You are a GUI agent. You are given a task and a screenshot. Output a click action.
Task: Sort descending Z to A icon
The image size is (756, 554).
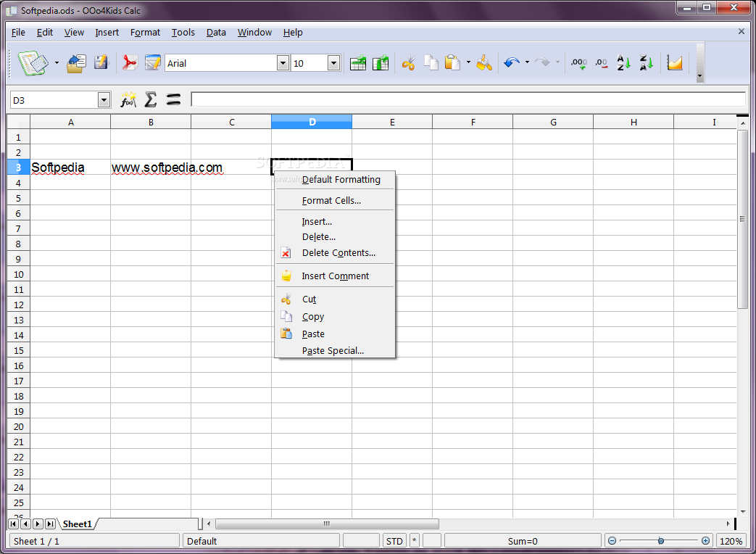(x=646, y=62)
